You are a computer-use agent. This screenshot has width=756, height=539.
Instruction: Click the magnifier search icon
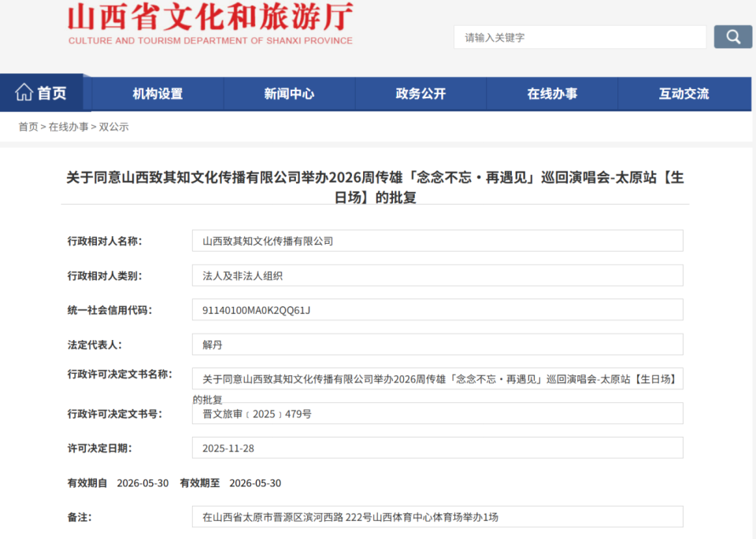point(732,36)
